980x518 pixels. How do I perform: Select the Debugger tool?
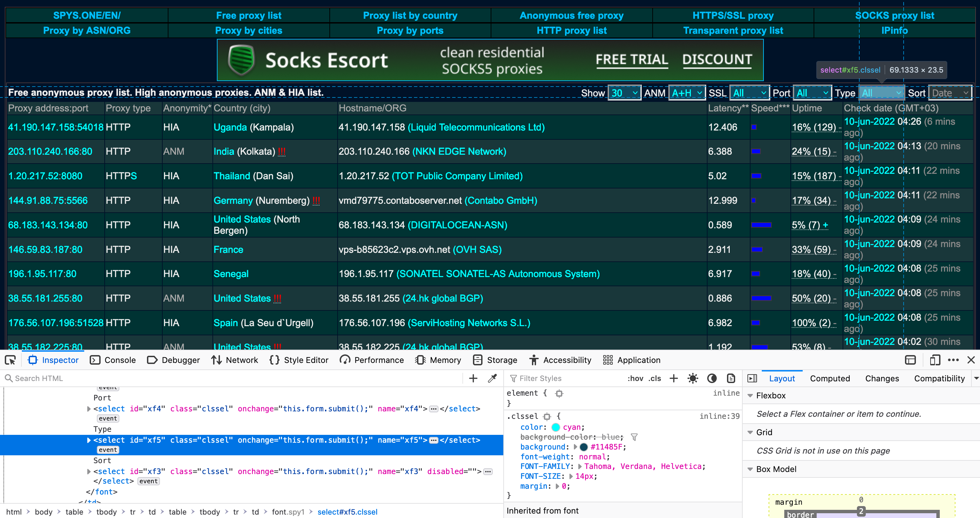176,359
